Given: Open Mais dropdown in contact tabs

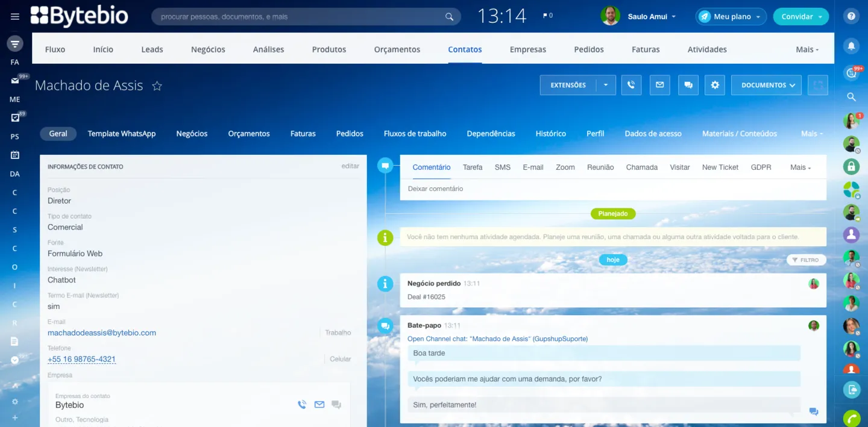Looking at the screenshot, I should click(x=812, y=134).
